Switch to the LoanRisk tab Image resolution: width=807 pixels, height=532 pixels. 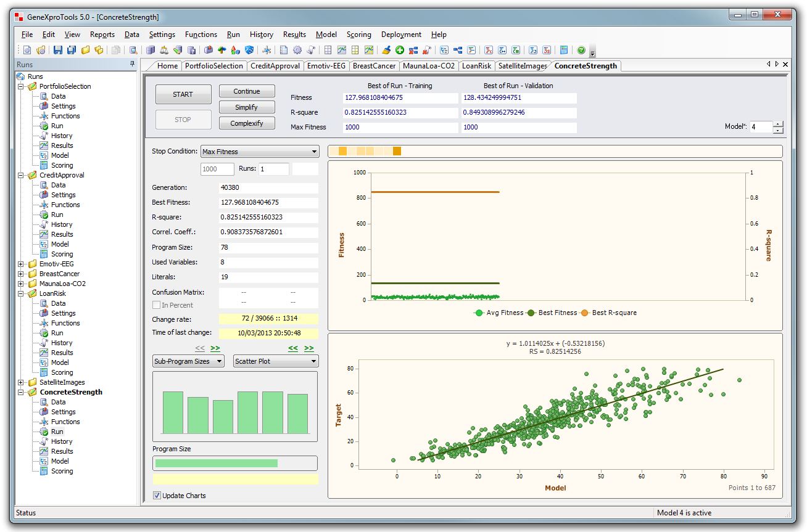click(476, 66)
